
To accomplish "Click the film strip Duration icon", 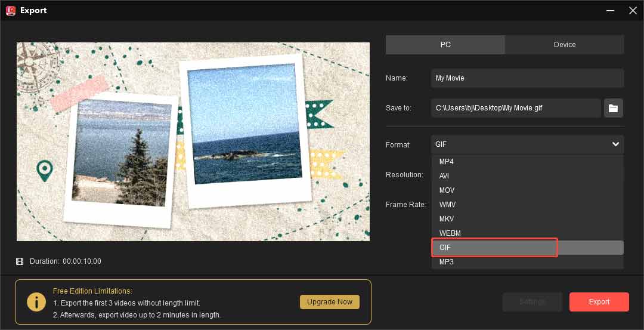I will pyautogui.click(x=19, y=261).
